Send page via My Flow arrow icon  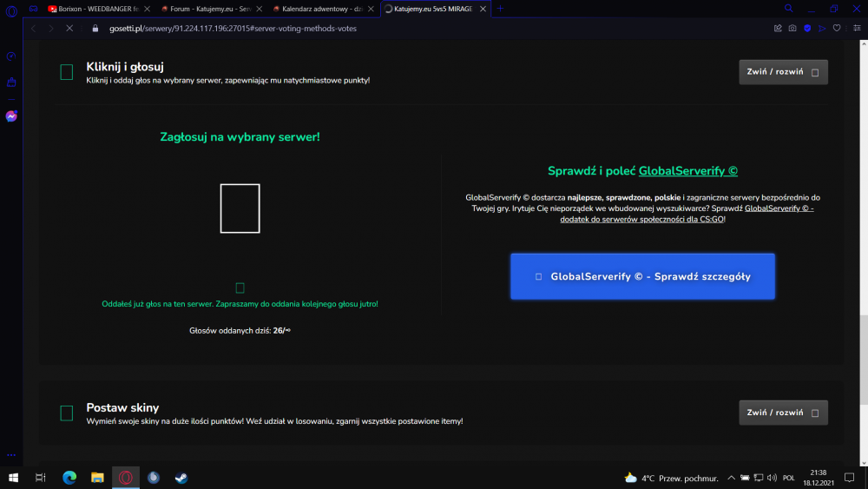[x=822, y=29]
